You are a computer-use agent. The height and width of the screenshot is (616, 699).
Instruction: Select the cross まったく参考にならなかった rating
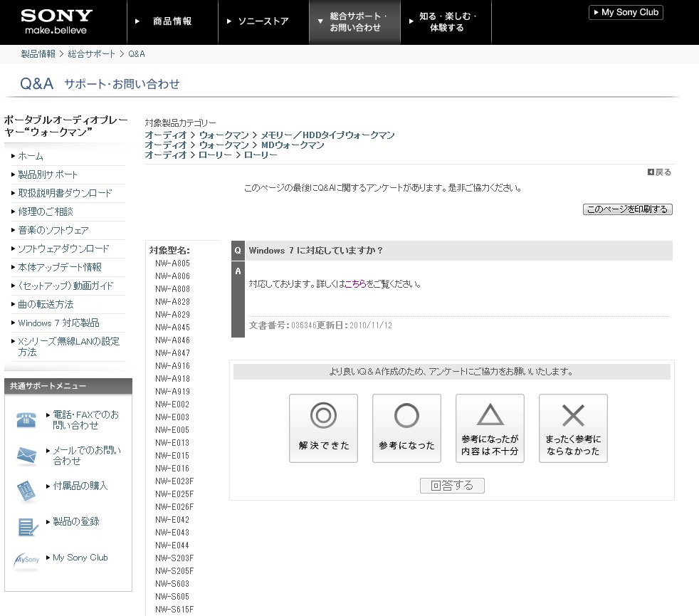coord(573,428)
